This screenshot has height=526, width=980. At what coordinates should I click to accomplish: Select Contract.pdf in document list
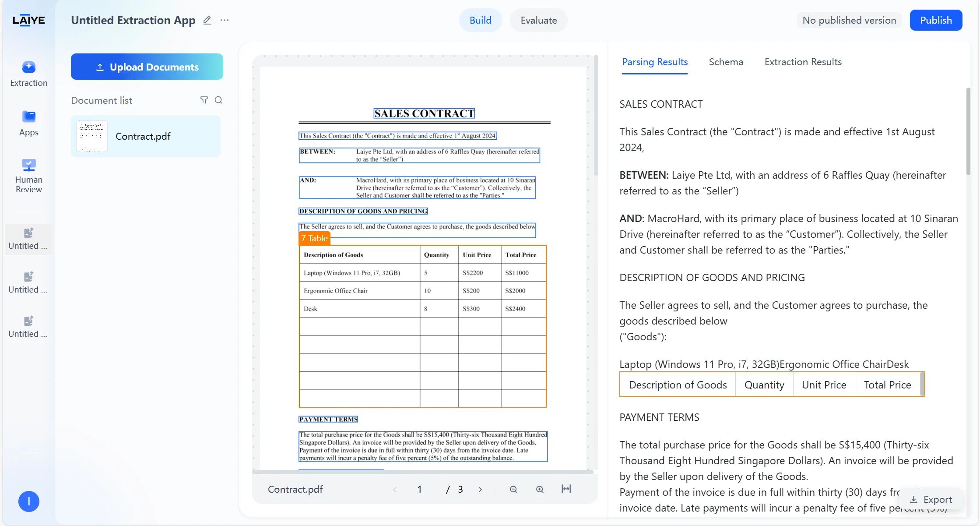point(146,136)
